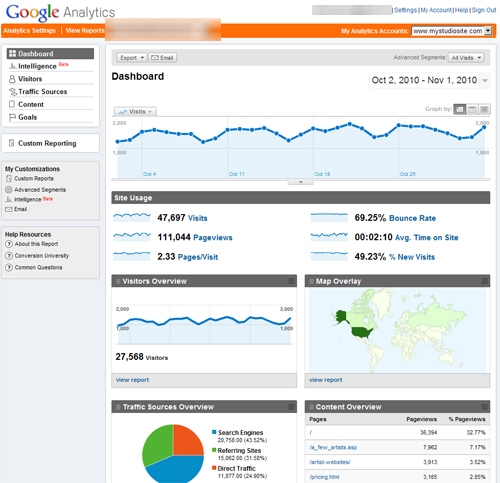Screen dimensions: 500x483
Task: Click the Dashboard grid icon
Action: pos(12,54)
